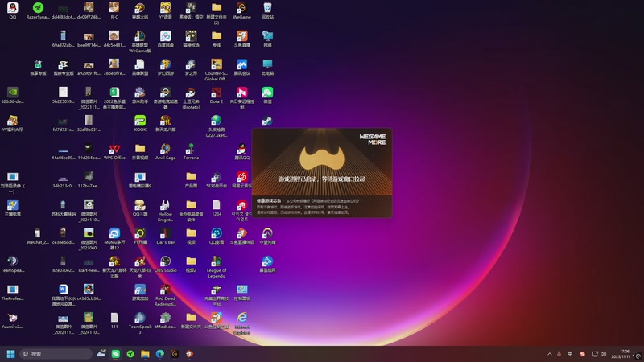The height and width of the screenshot is (362, 644).
Task: Switch the Chinese input method indicator
Action: point(570,354)
